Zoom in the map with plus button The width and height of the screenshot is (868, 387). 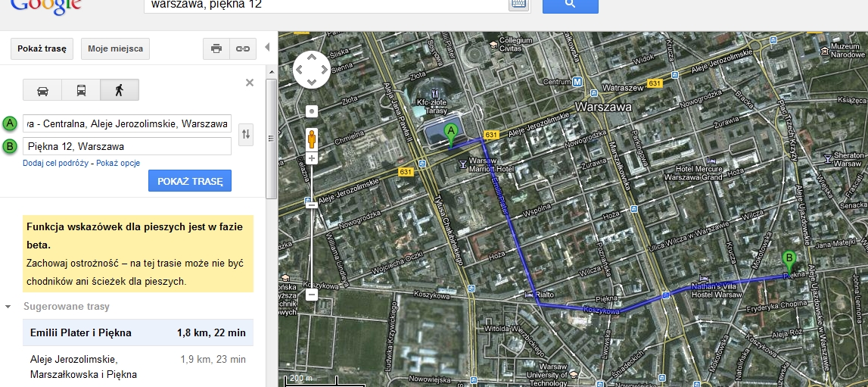pos(312,159)
